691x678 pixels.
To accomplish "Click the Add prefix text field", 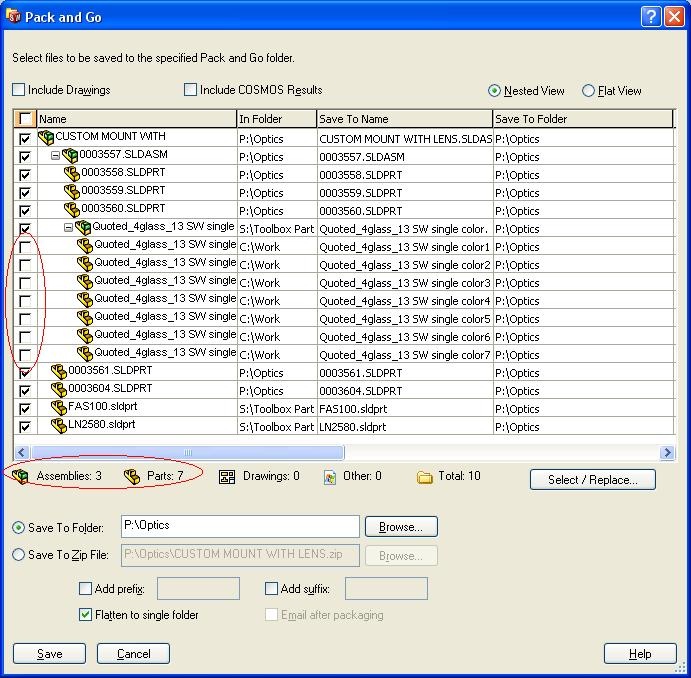I will [x=198, y=589].
